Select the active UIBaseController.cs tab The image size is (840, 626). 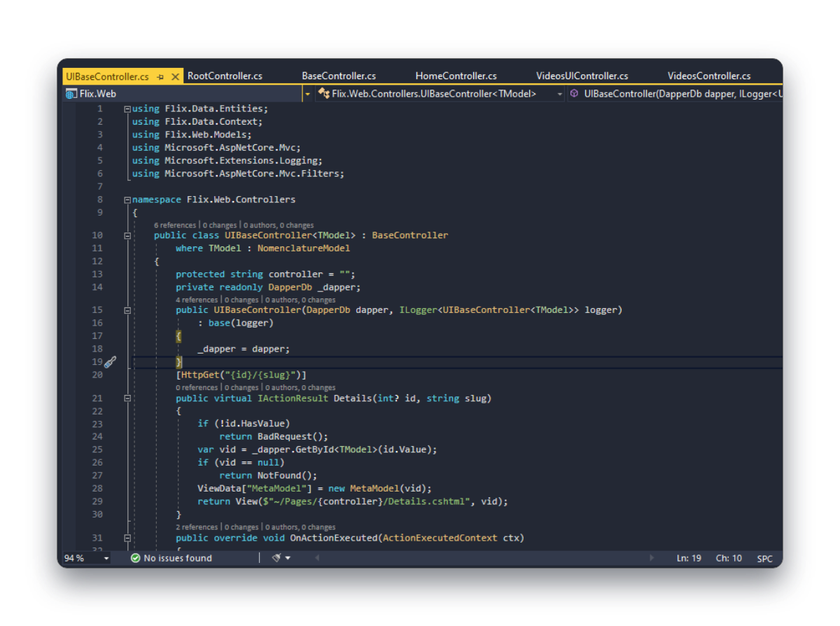pyautogui.click(x=107, y=76)
